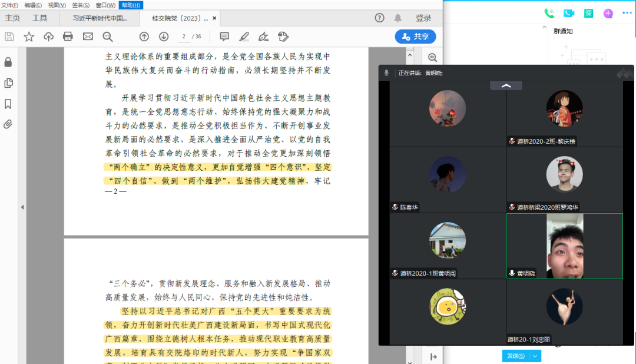Viewport: 636px width, 364px height.
Task: Click the blue 共享 share button
Action: [415, 37]
